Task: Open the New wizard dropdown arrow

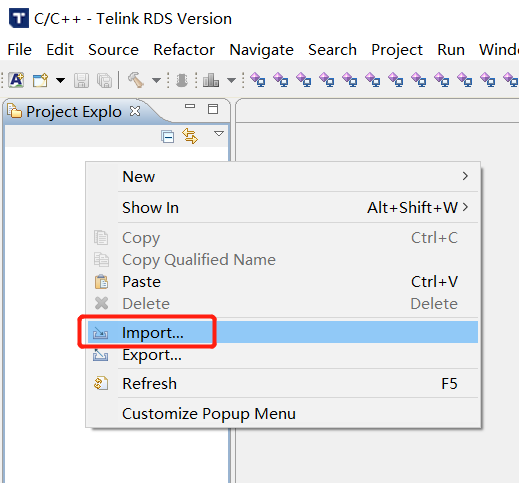Action: pyautogui.click(x=60, y=80)
